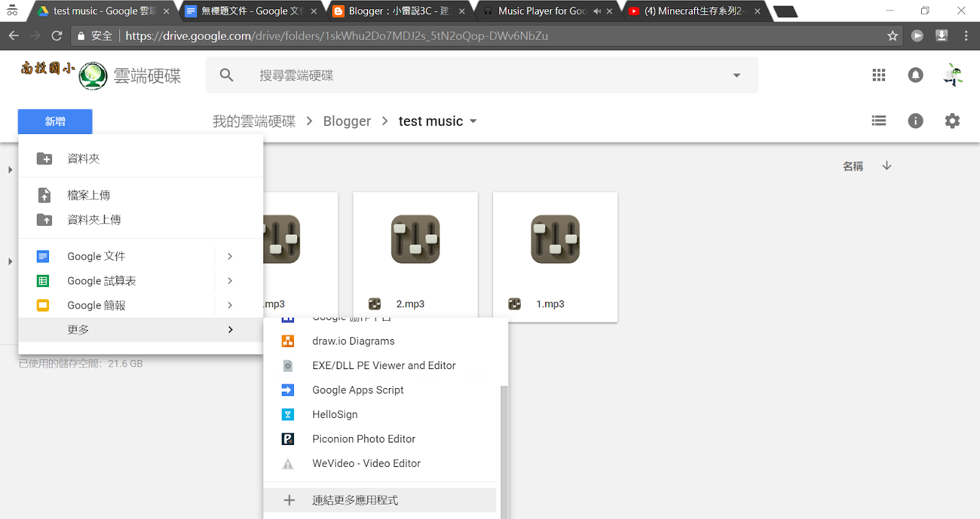980x519 pixels.
Task: Sort by 名稱 column header
Action: 853,166
